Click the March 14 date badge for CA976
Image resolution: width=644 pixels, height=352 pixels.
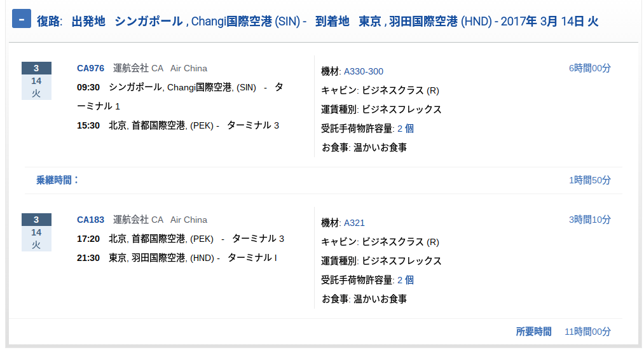coord(36,81)
